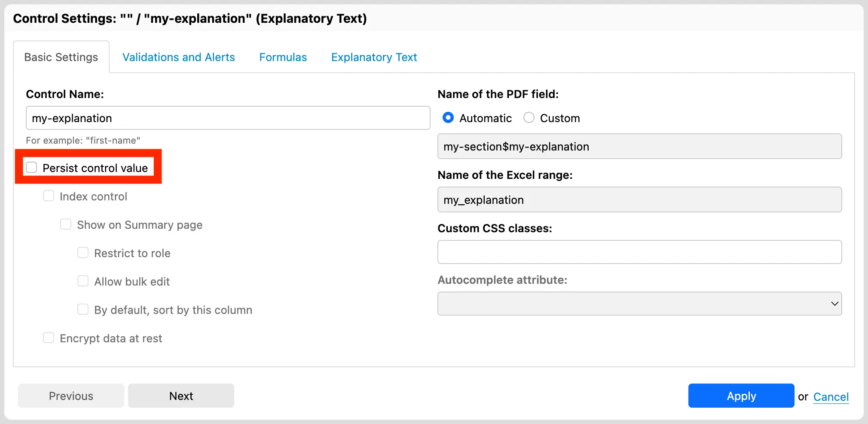Image resolution: width=868 pixels, height=424 pixels.
Task: Select the Automatic PDF field radio button
Action: [x=448, y=118]
